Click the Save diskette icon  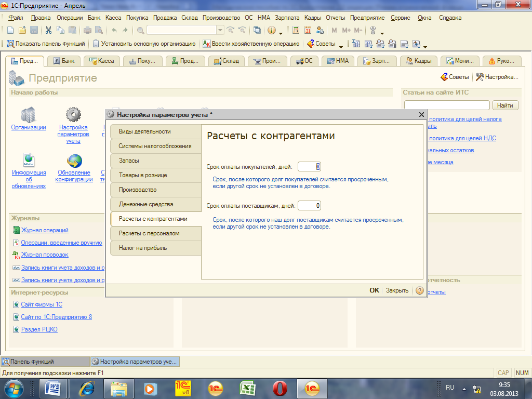coord(34,30)
